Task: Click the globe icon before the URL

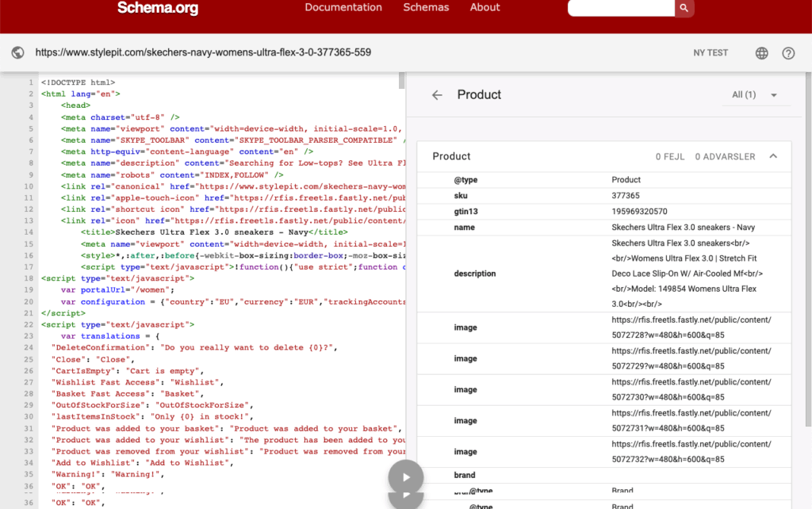Action: [18, 53]
